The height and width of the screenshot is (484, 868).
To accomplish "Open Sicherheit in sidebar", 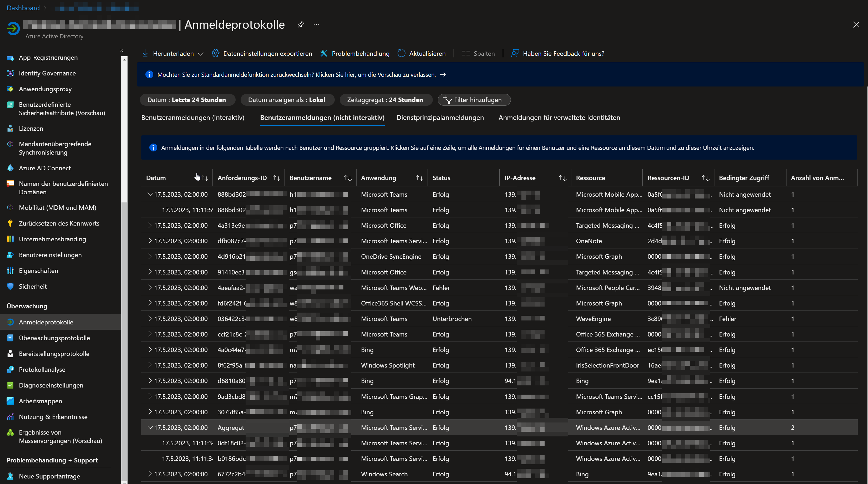I will (33, 286).
